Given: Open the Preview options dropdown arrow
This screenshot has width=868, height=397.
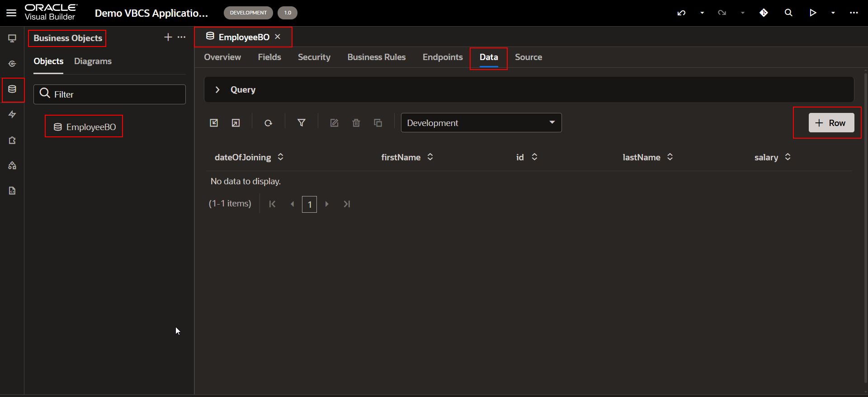Looking at the screenshot, I should coord(833,13).
